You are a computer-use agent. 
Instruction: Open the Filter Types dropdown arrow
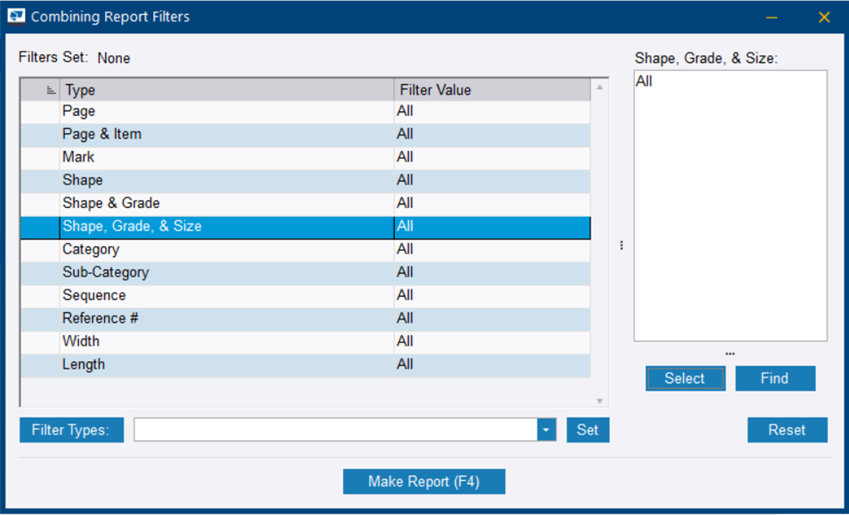click(x=546, y=430)
